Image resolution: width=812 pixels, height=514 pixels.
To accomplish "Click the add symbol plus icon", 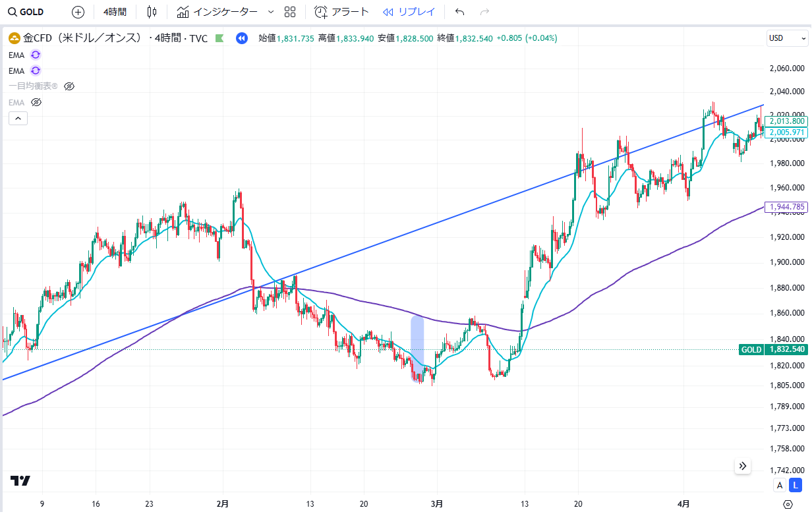I will 78,12.
